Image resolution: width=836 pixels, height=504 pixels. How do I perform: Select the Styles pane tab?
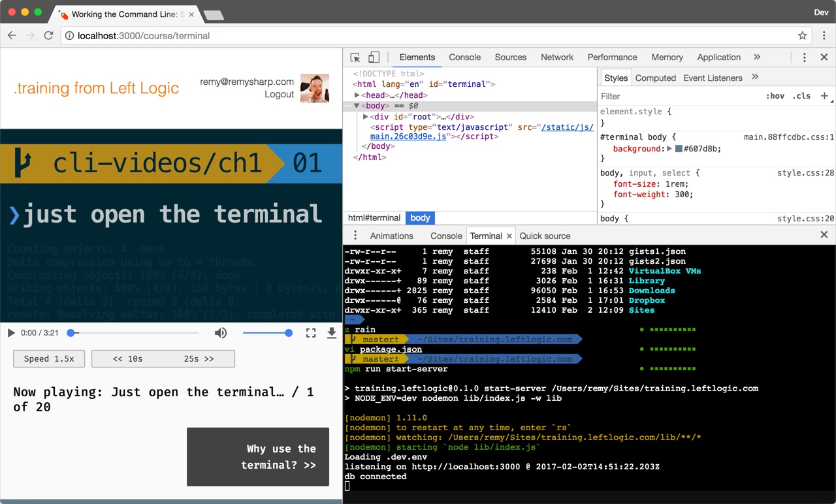[616, 78]
